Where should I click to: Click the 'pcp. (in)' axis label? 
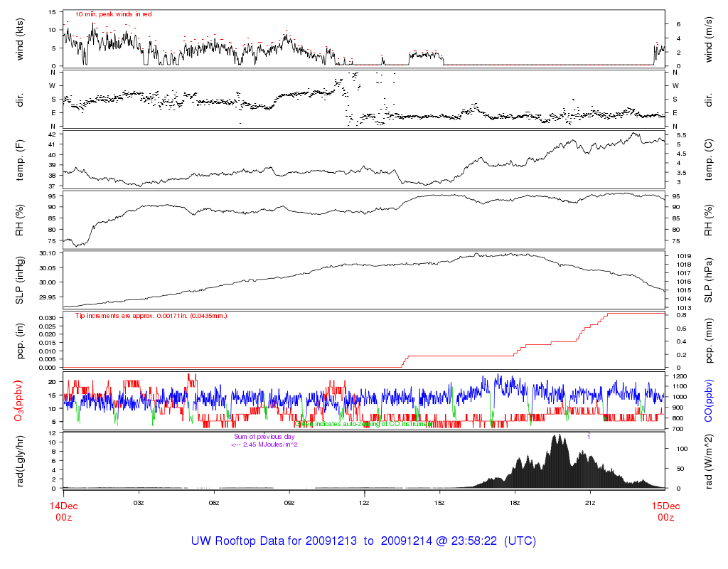(x=19, y=341)
